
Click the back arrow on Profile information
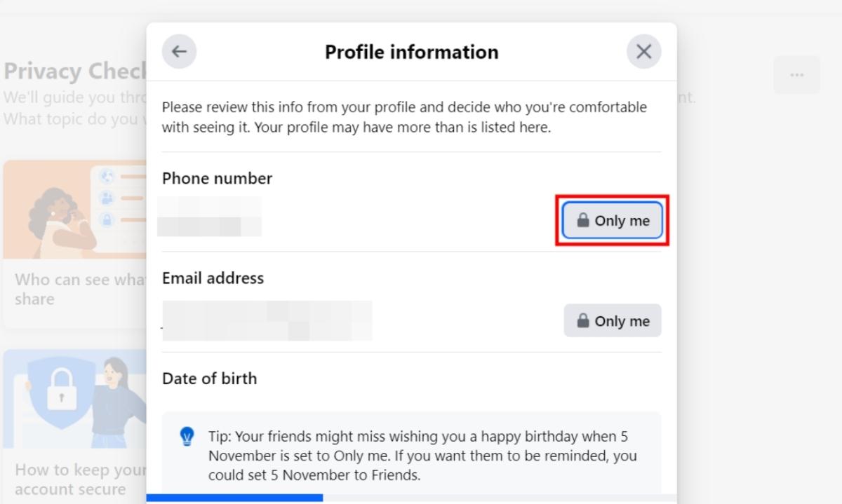pyautogui.click(x=179, y=51)
